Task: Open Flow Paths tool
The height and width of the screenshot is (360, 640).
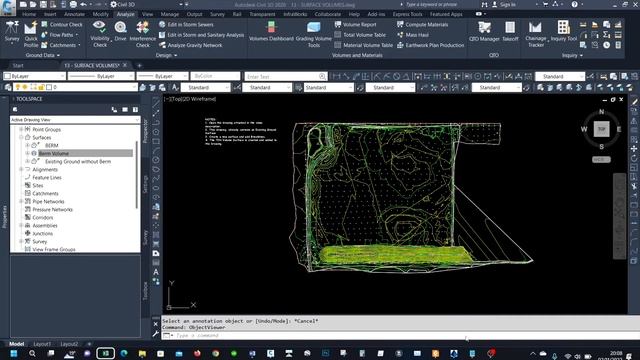Action: (59, 35)
